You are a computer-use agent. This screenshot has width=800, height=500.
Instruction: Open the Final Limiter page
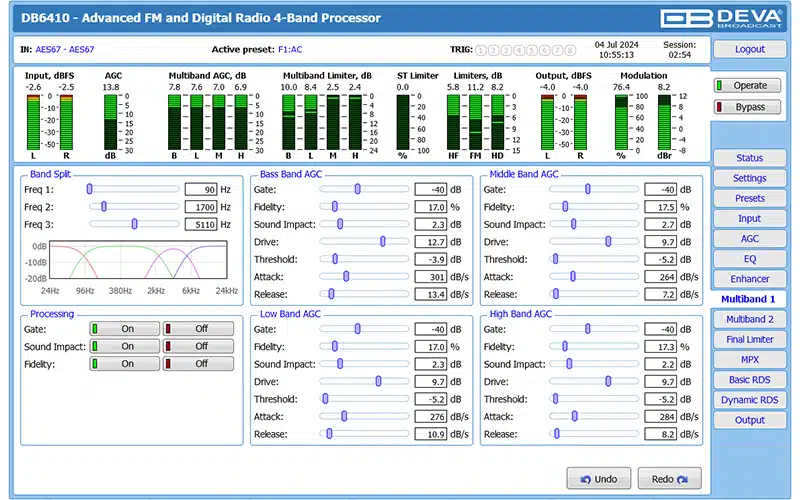(749, 339)
